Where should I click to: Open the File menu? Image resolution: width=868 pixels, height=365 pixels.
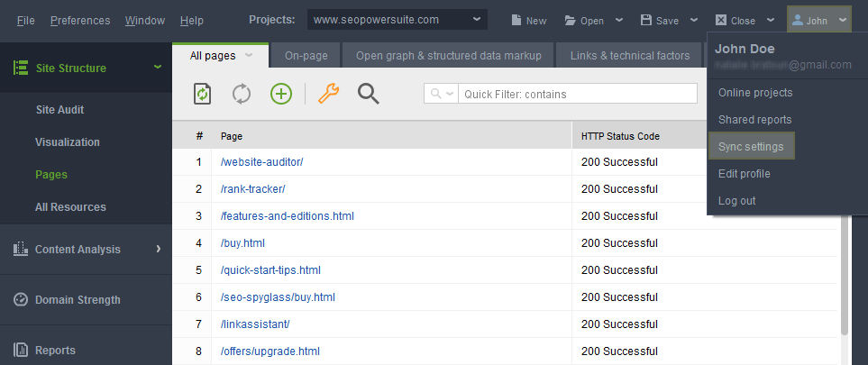pos(26,21)
